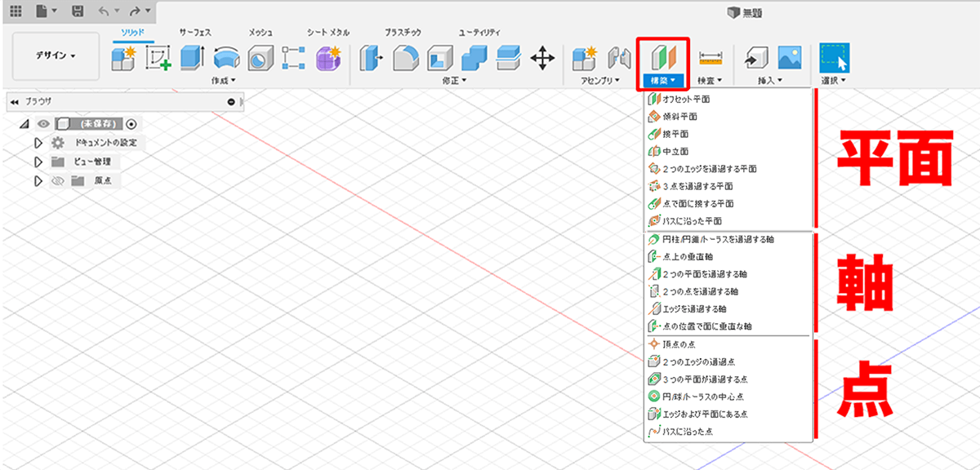Select the New Component tool in 作成
Image resolution: width=980 pixels, height=470 pixels.
(x=124, y=58)
